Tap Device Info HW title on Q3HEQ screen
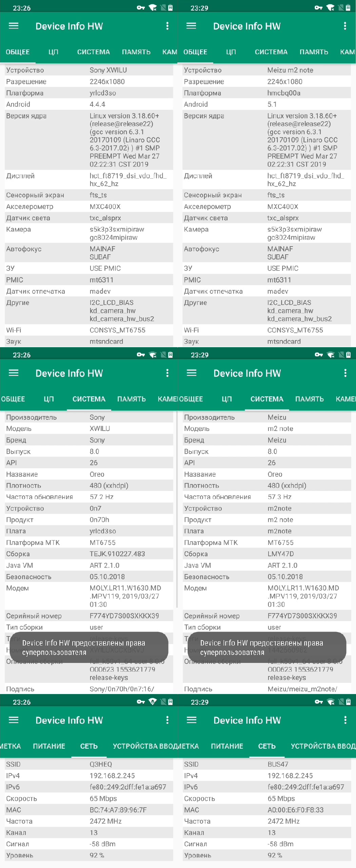This screenshot has height=868, width=356. click(x=69, y=720)
